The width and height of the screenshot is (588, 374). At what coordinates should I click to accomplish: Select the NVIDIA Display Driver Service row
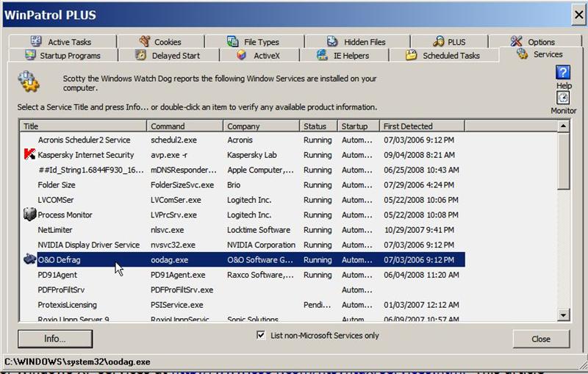pyautogui.click(x=243, y=245)
